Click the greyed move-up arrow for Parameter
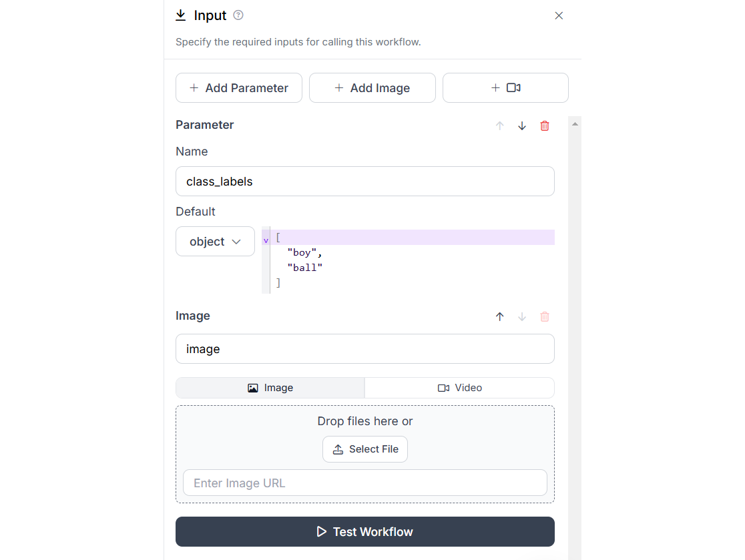 pyautogui.click(x=499, y=126)
